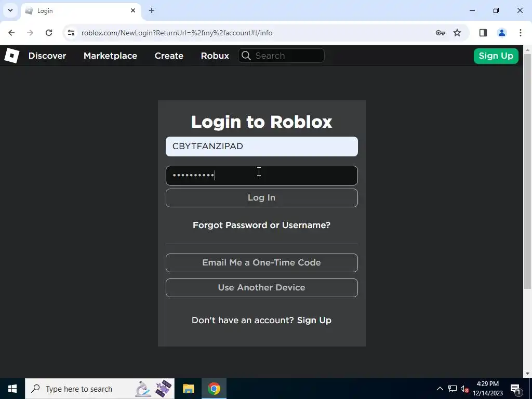Click the scrollbar up arrow
Screen dimensions: 532x399
(527, 49)
